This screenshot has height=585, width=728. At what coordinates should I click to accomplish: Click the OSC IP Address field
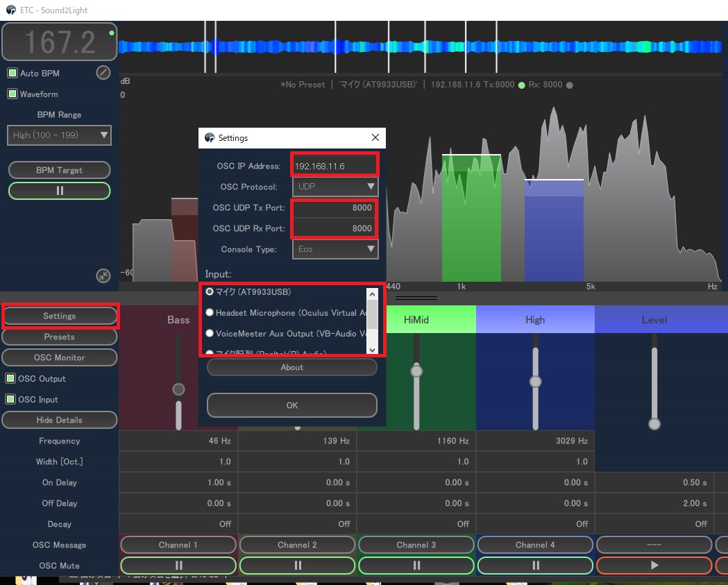335,166
